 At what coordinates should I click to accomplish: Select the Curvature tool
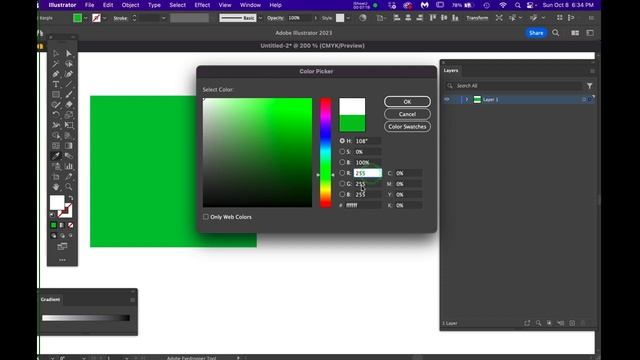pyautogui.click(x=69, y=74)
